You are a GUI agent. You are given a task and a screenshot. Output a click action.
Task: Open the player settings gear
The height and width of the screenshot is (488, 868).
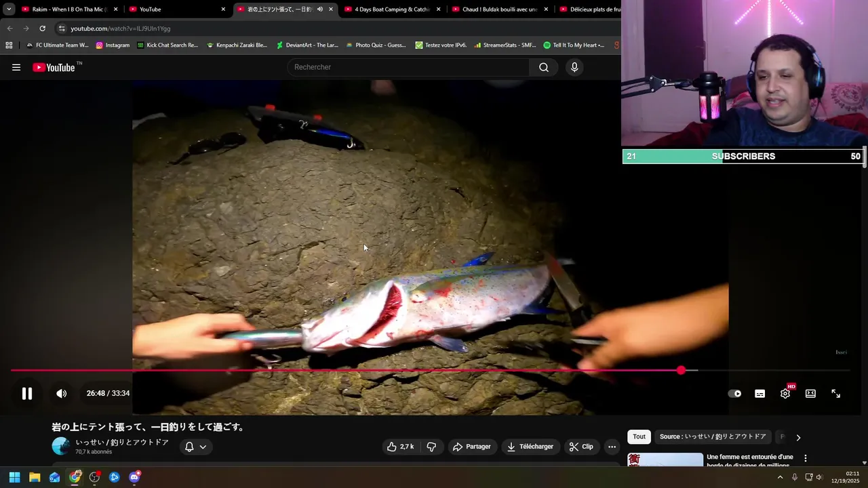785,393
